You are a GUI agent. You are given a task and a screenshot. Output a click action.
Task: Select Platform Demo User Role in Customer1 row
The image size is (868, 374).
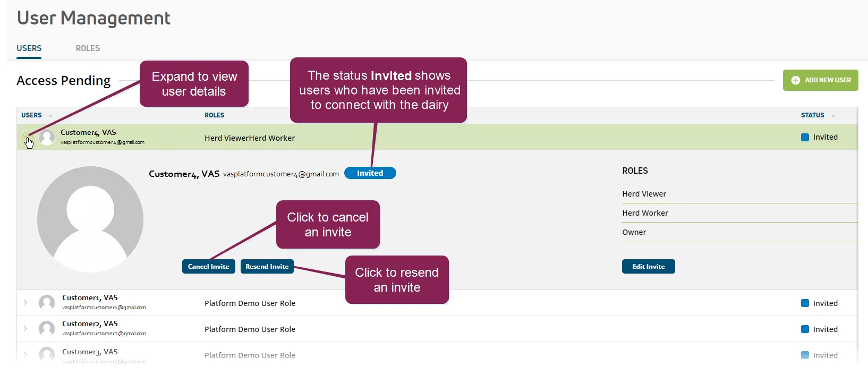pyautogui.click(x=250, y=303)
